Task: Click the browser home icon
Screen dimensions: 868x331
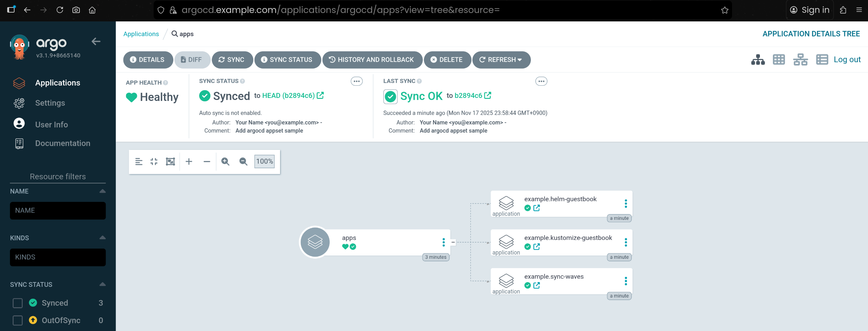Action: [x=92, y=10]
